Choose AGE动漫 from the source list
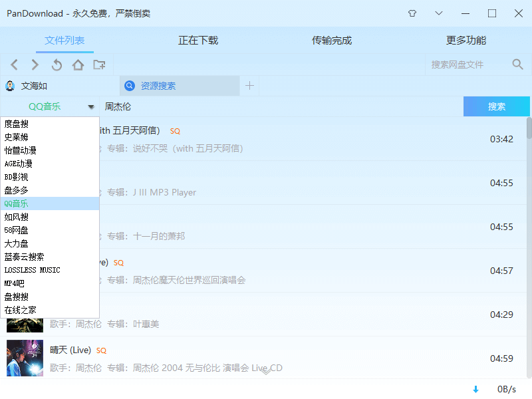Screen dimensions: 532x399 click(x=50, y=164)
